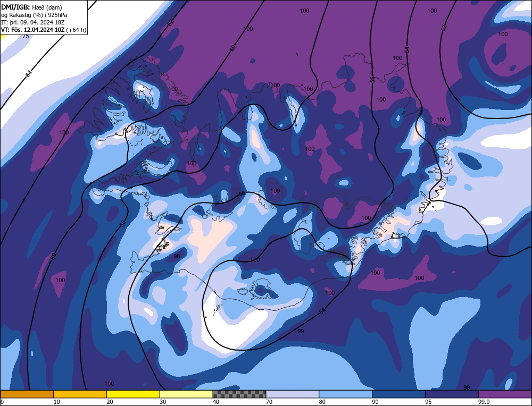Click the 'IT: þri. 09. 04. 2024 18Z' line
The height and width of the screenshot is (406, 532).
(x=32, y=22)
